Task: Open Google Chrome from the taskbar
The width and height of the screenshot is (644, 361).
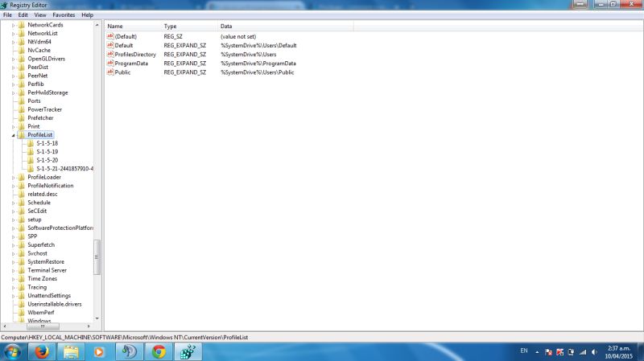Action: click(x=159, y=352)
